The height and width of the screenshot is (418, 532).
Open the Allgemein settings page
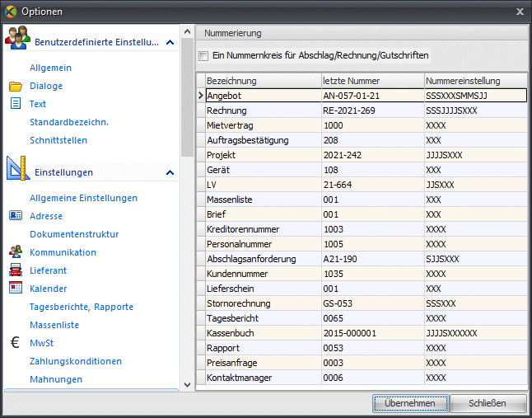pyautogui.click(x=50, y=68)
